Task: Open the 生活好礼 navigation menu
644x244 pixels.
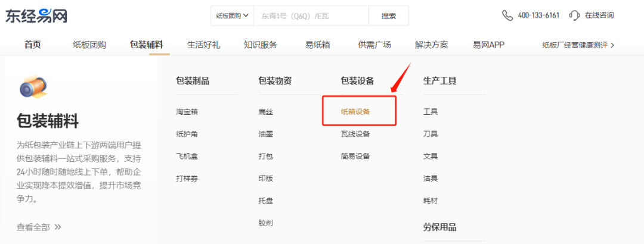Action: 203,45
